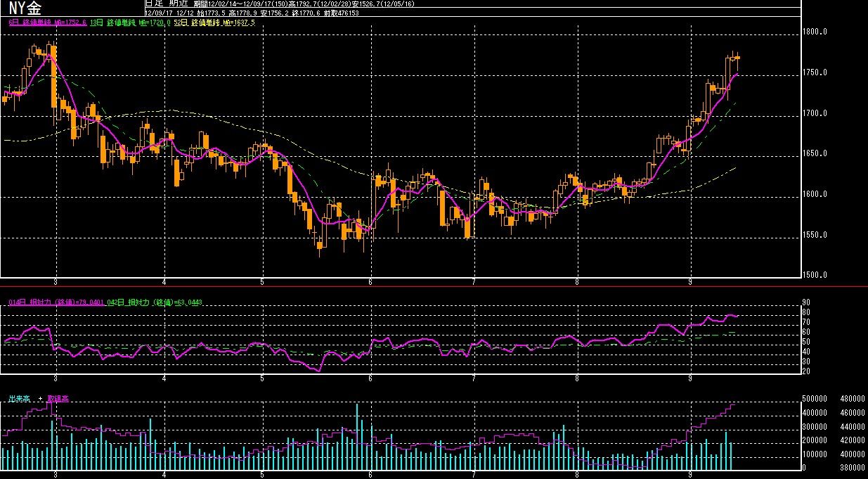The height and width of the screenshot is (479, 868).
Task: Click the 1550.0 price axis label
Action: pyautogui.click(x=815, y=235)
